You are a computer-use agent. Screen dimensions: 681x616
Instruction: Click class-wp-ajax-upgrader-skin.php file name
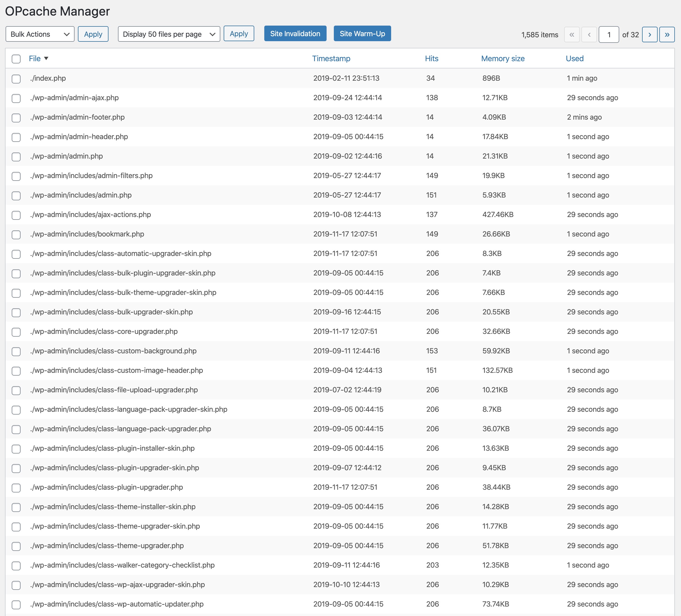point(117,585)
